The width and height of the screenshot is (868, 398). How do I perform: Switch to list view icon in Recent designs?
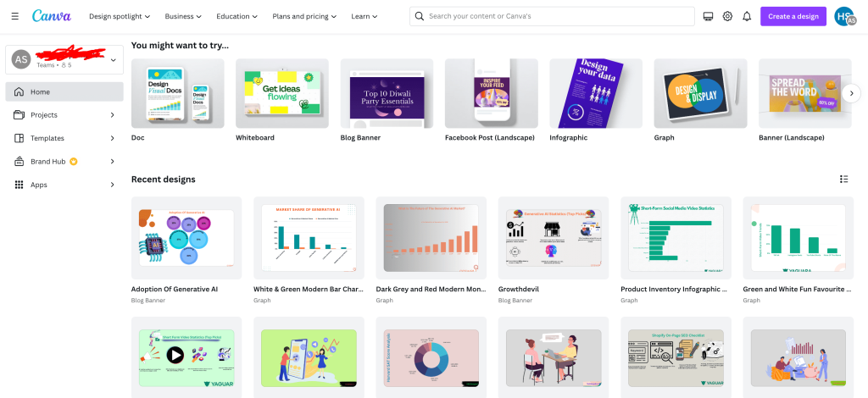pos(843,179)
